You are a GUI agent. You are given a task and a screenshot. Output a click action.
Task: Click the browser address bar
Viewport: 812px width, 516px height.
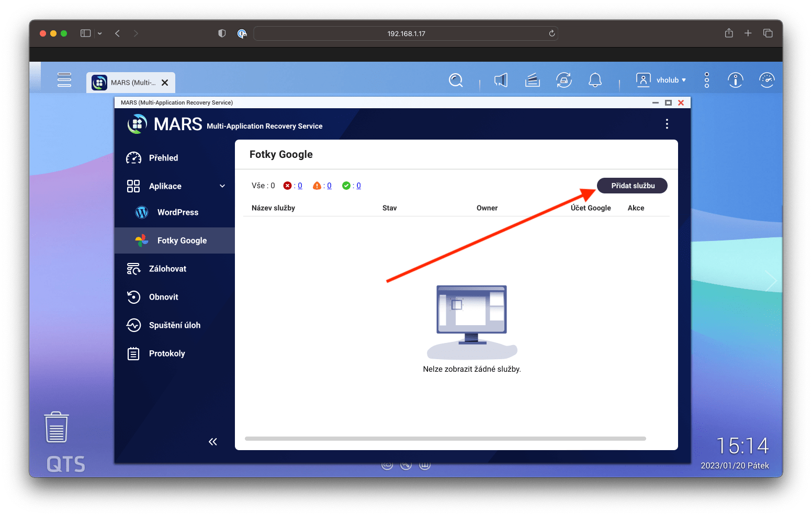[406, 33]
